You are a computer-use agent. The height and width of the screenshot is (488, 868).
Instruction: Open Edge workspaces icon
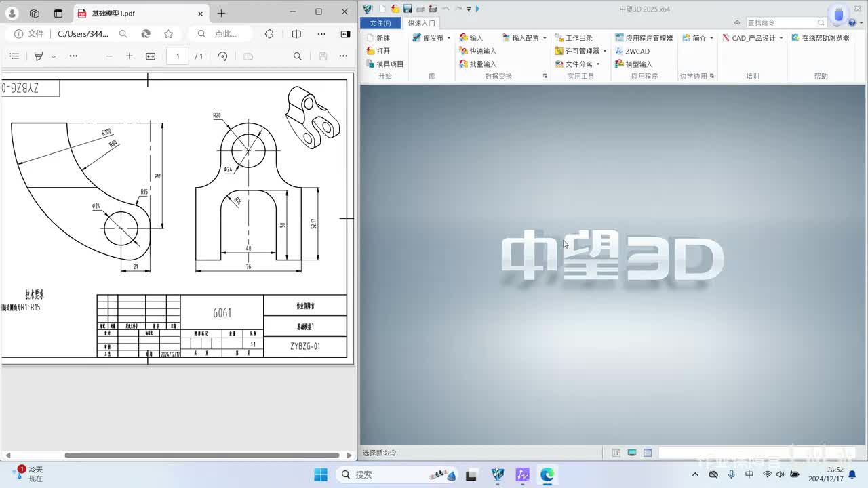pos(35,13)
